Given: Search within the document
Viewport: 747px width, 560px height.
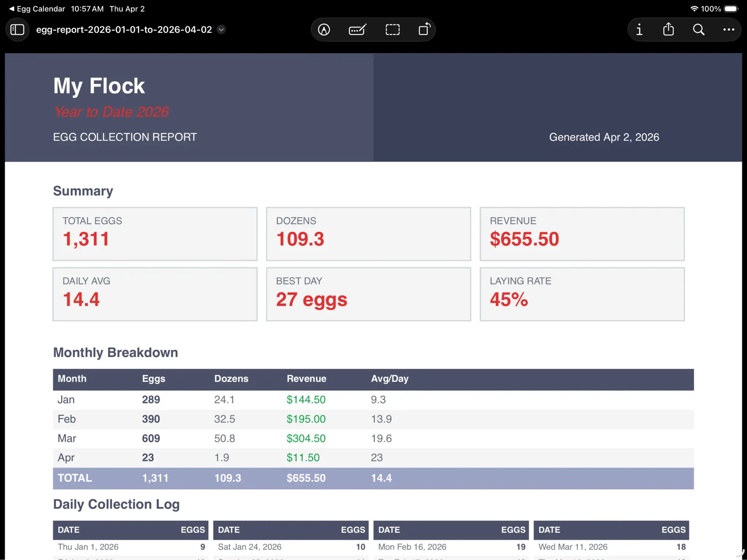Looking at the screenshot, I should pos(699,30).
